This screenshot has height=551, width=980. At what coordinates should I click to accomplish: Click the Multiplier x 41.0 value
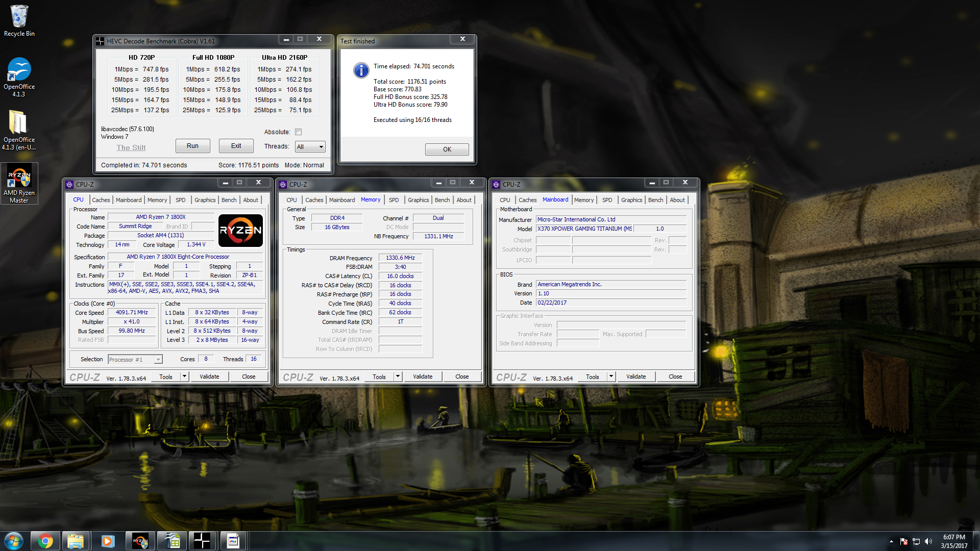click(x=132, y=322)
